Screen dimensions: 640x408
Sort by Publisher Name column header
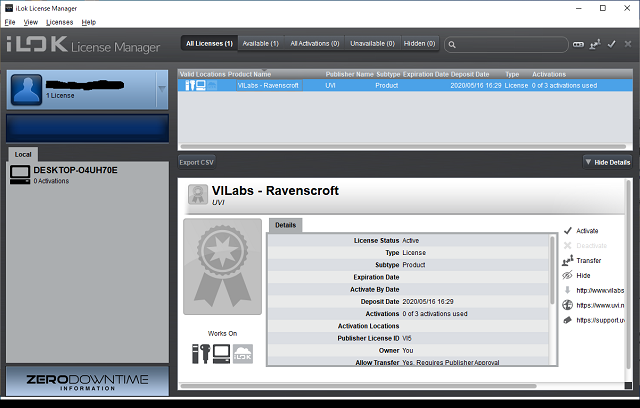[x=349, y=74]
